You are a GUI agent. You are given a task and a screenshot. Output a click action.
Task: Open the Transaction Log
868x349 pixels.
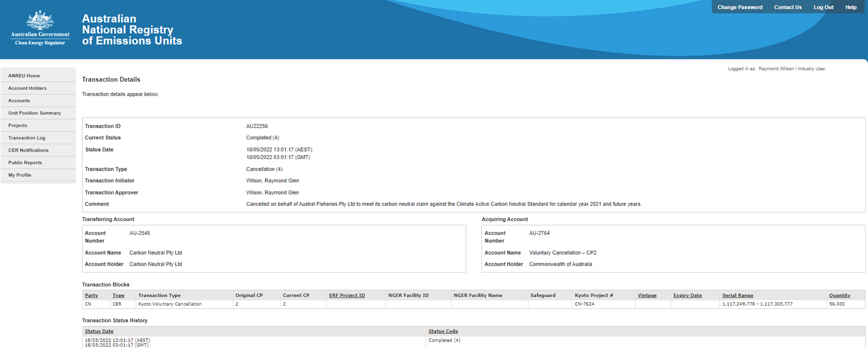coord(27,138)
